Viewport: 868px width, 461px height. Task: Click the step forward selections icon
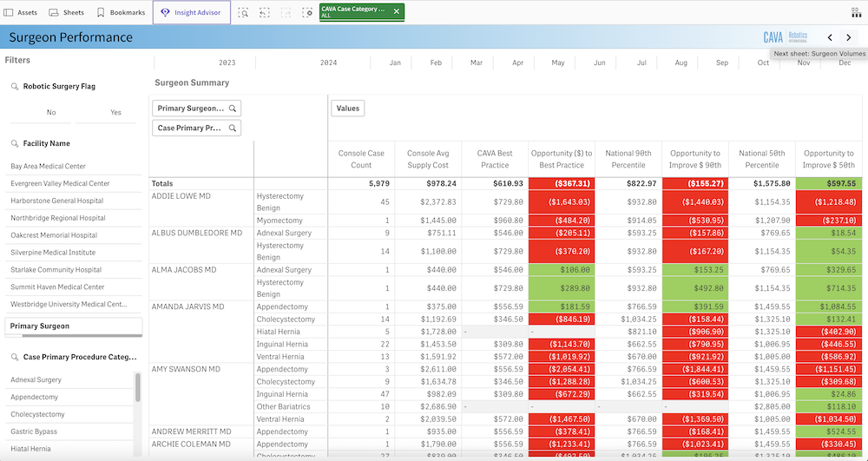coord(286,12)
